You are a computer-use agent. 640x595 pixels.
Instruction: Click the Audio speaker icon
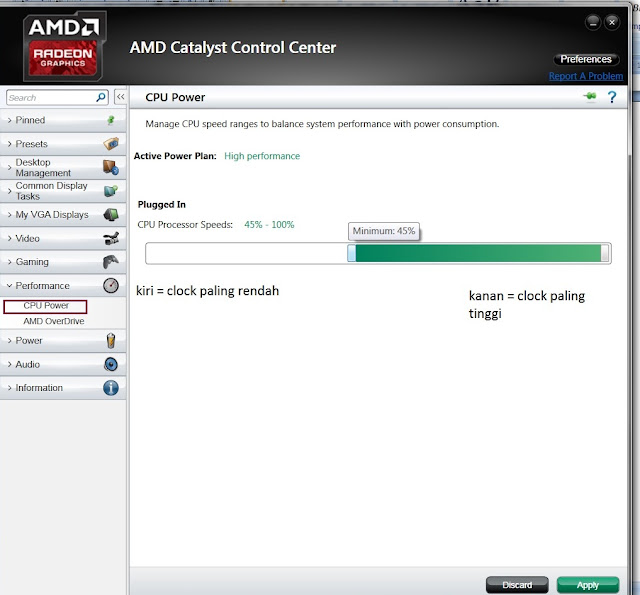point(111,364)
